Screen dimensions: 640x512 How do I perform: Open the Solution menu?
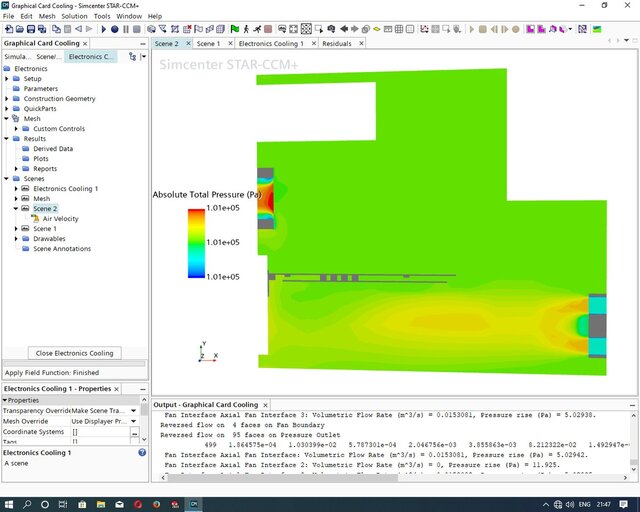tap(74, 16)
